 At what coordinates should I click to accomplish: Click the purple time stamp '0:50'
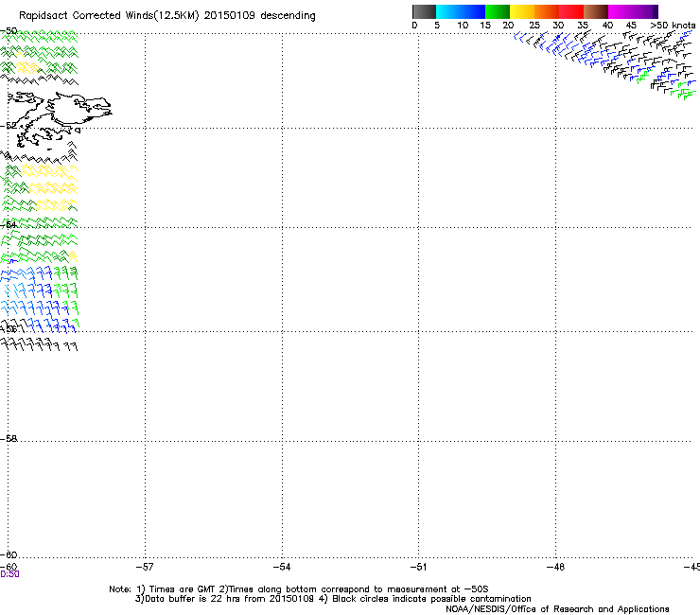(x=9, y=574)
